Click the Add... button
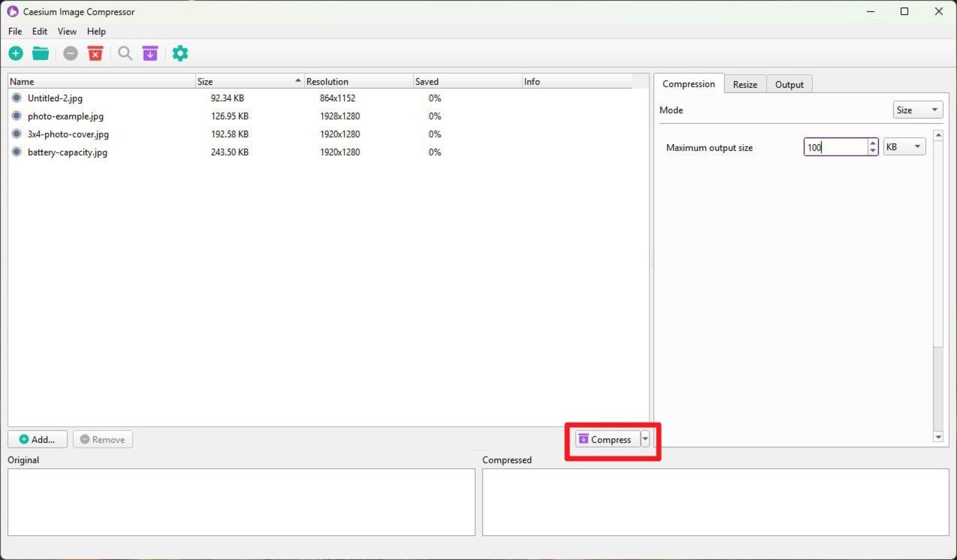This screenshot has height=560, width=957. tap(37, 439)
